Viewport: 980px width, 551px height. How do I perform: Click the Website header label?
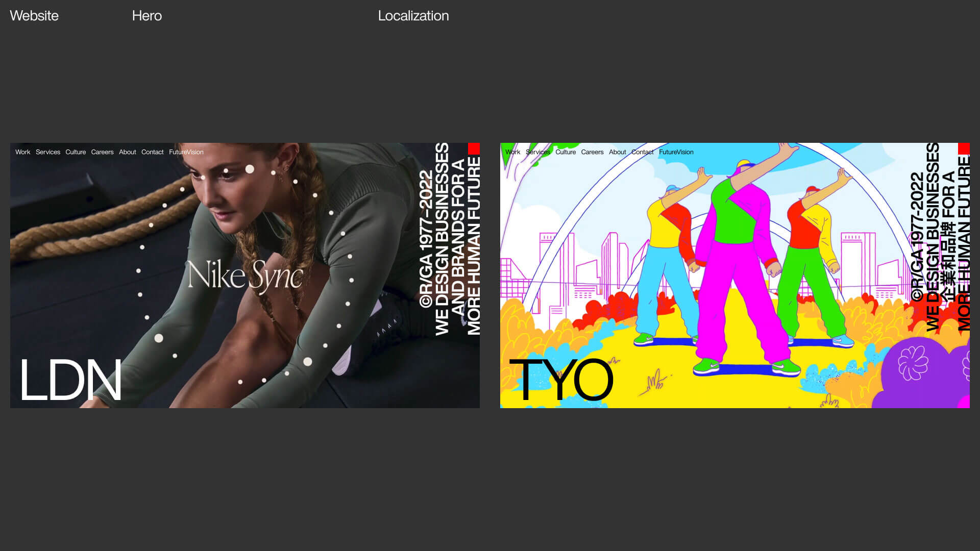pyautogui.click(x=34, y=16)
